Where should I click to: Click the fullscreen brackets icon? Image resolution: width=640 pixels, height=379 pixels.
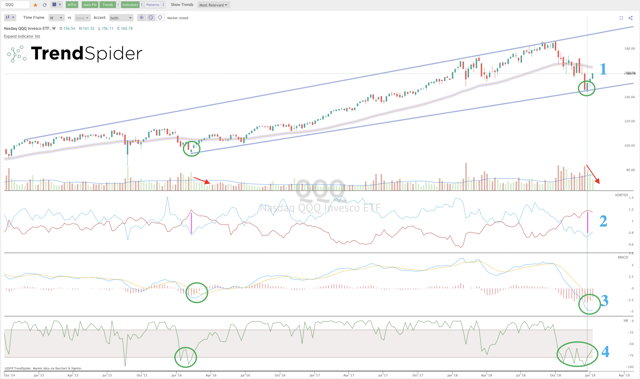tap(621, 18)
